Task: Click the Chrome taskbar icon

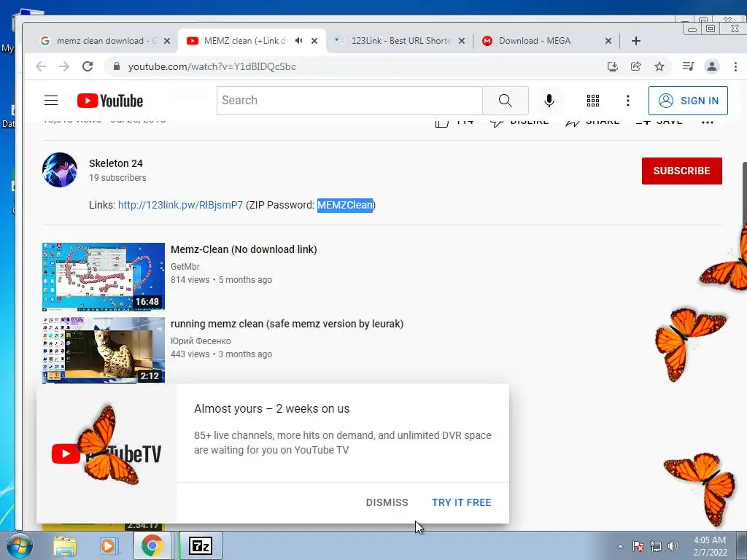Action: (x=152, y=545)
